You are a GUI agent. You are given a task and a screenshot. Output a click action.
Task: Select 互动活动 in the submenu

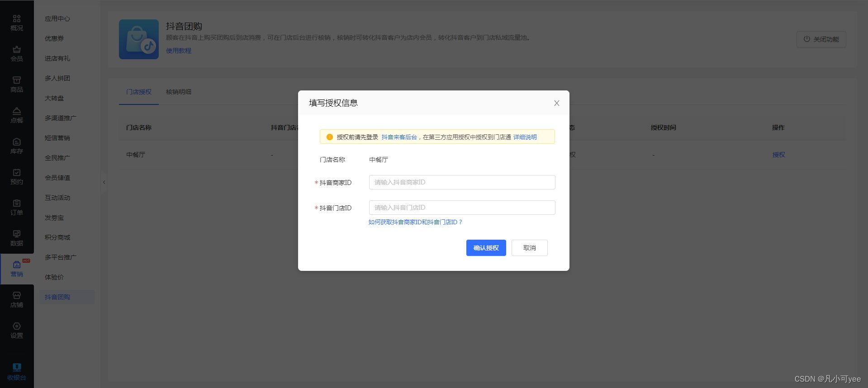tap(57, 198)
